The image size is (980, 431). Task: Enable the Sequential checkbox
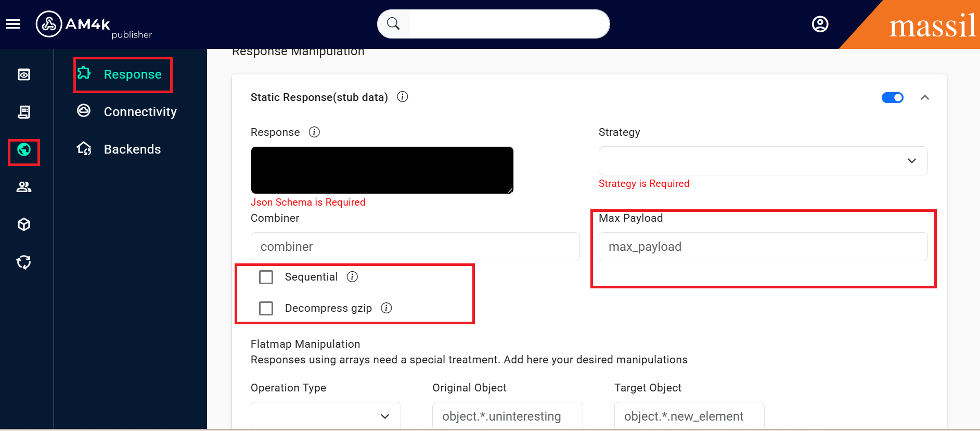pos(266,277)
